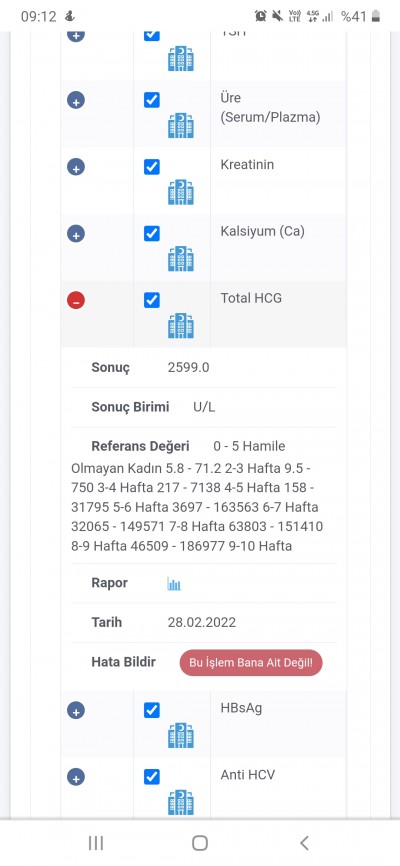400x866 pixels.
Task: Tap the Android home button
Action: [x=200, y=843]
